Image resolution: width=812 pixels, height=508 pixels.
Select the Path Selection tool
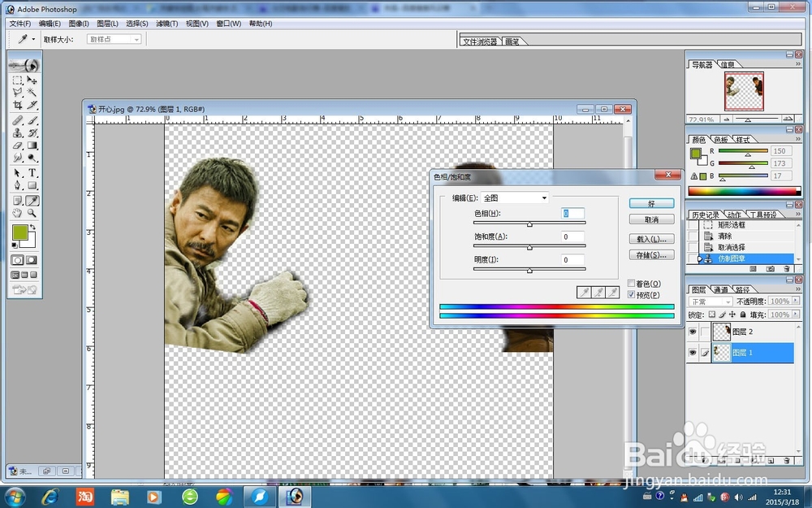coord(18,173)
